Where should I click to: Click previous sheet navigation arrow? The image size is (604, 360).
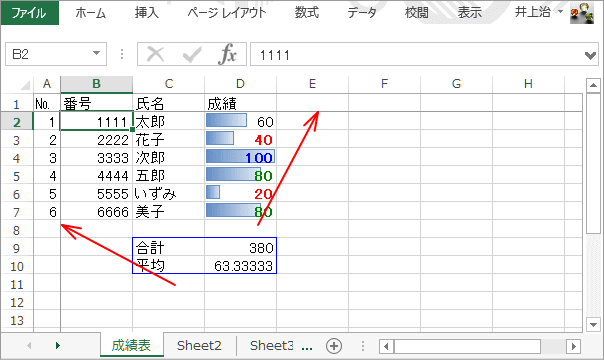point(29,345)
